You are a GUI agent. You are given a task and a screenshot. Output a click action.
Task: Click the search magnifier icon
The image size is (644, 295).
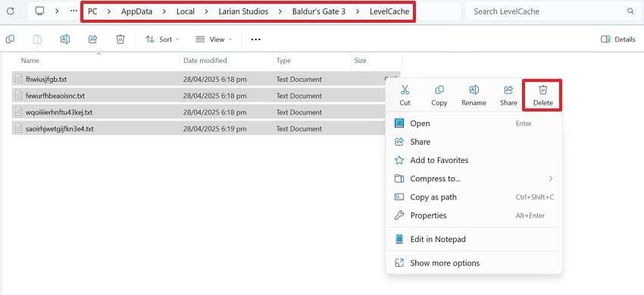pyautogui.click(x=630, y=11)
